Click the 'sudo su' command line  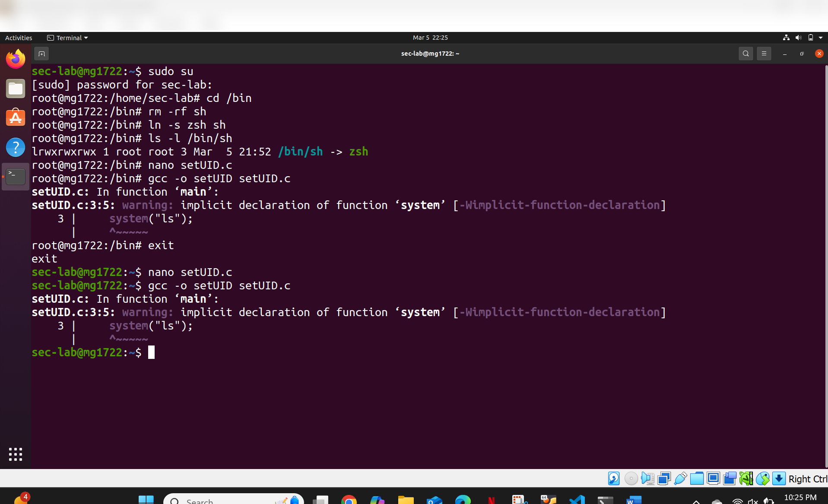click(171, 71)
